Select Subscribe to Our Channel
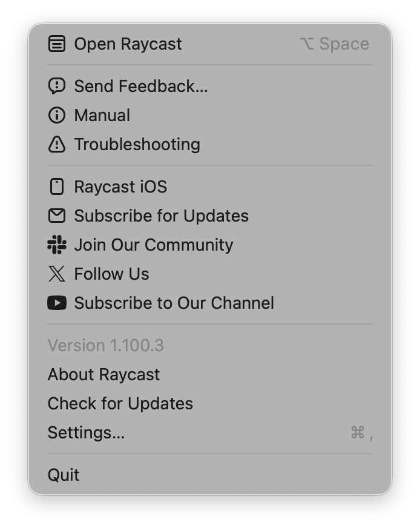 coord(210,303)
